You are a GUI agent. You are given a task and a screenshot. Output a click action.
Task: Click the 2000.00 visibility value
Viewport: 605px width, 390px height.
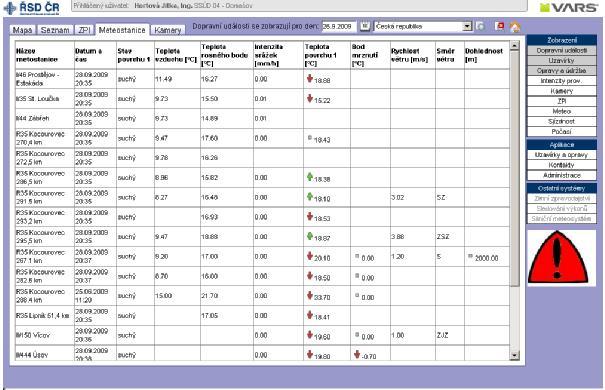coord(486,258)
